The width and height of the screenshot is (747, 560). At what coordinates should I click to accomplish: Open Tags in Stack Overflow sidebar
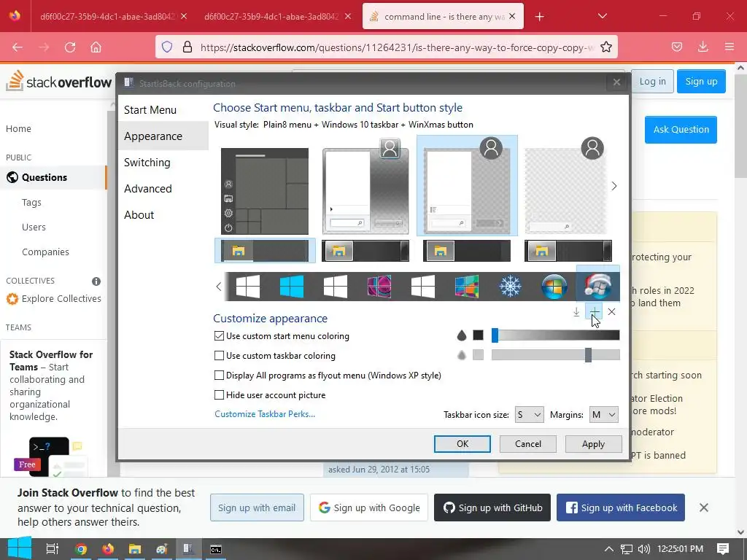pyautogui.click(x=31, y=203)
